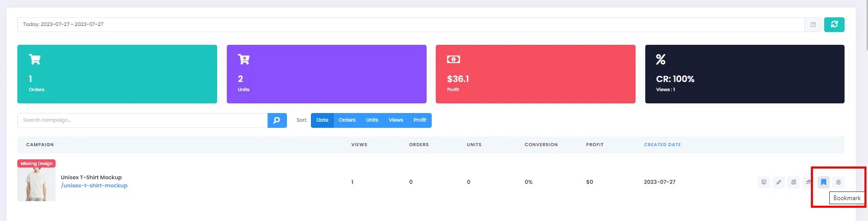
Task: Click the overlapping windows icon in the campaign row
Action: (808, 182)
